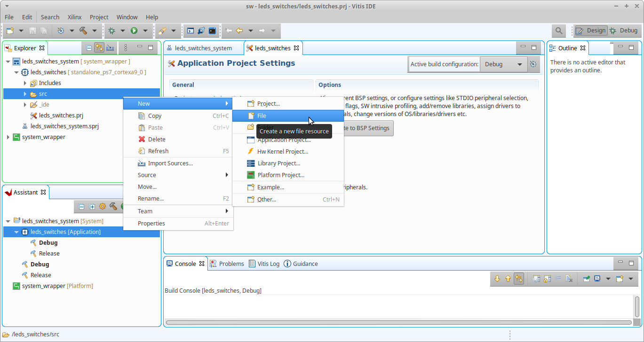Toggle the highlighted console button beside the arrows

pos(518,279)
